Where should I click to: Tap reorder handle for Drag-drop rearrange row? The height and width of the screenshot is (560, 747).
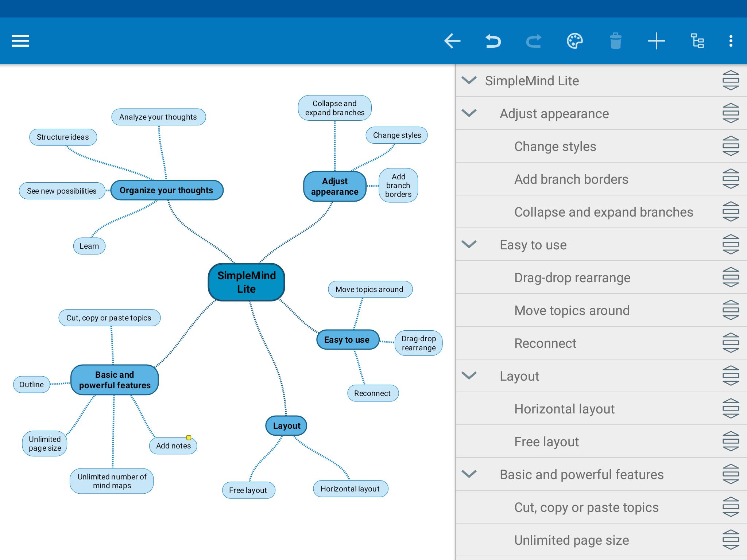click(x=731, y=277)
